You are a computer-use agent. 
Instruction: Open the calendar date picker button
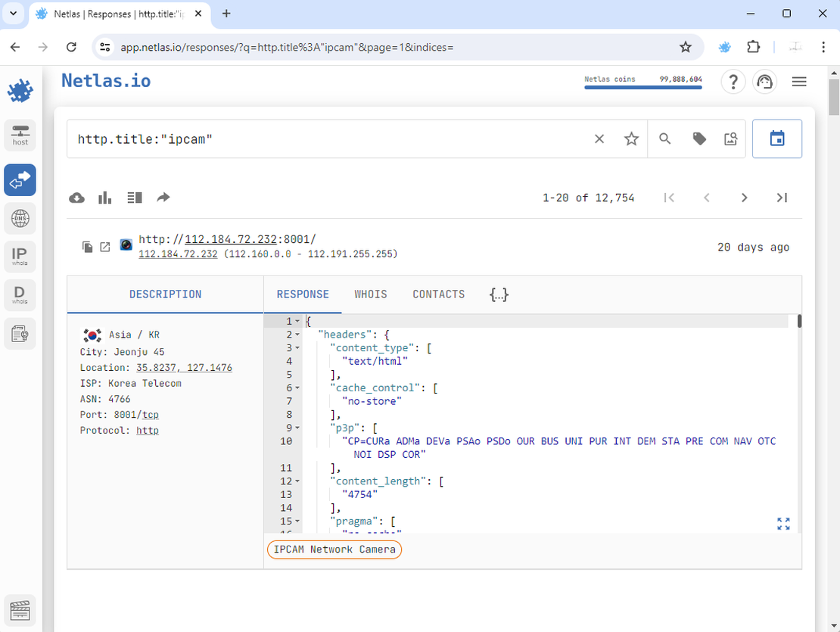point(776,139)
